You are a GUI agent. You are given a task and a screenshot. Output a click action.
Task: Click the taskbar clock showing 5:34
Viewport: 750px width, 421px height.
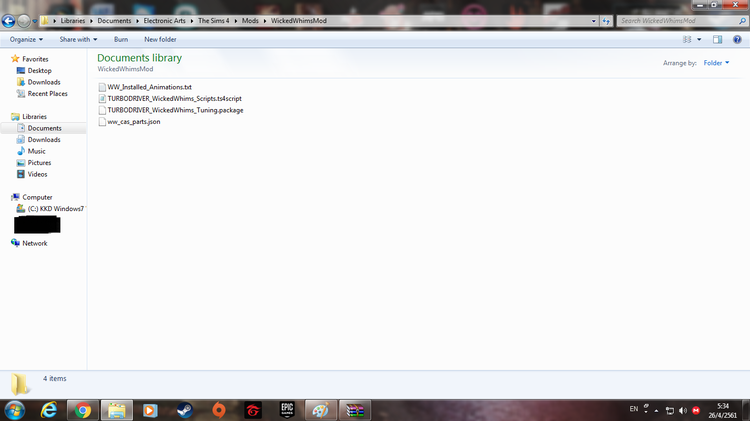pyautogui.click(x=723, y=410)
